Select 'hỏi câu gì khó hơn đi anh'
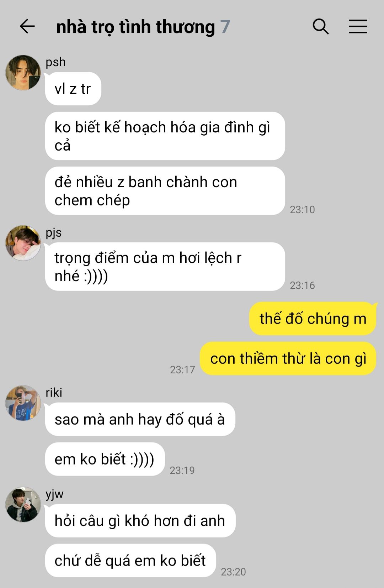Image resolution: width=384 pixels, height=588 pixels. click(x=140, y=521)
